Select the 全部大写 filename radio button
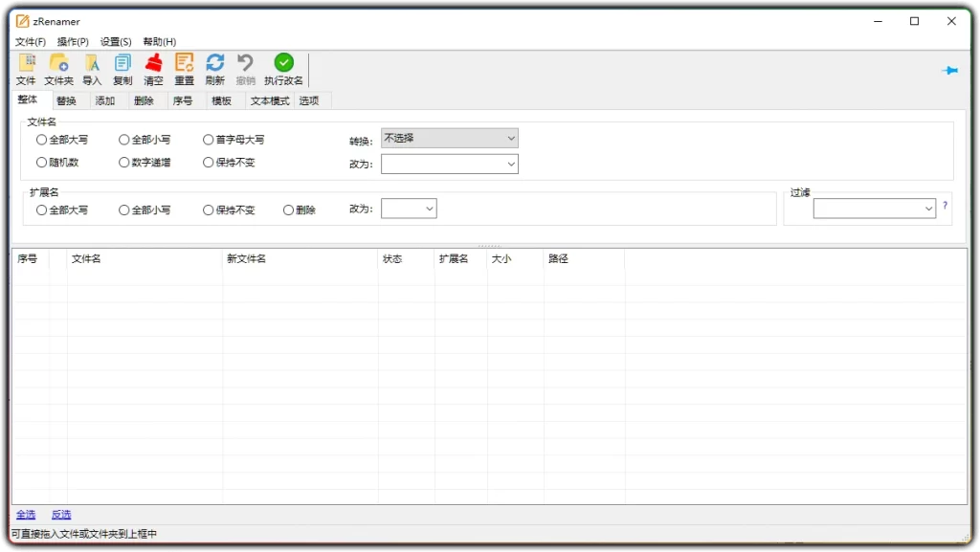980x552 pixels. [39, 139]
